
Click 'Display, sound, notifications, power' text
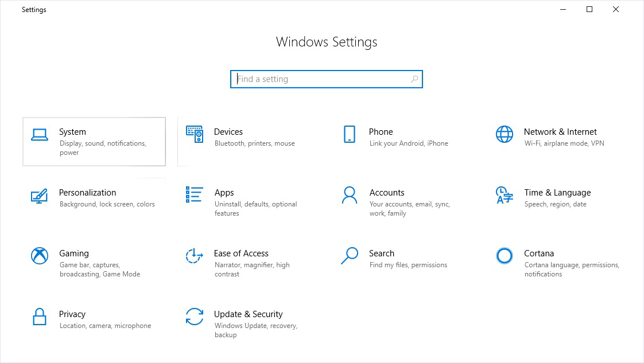coord(103,148)
